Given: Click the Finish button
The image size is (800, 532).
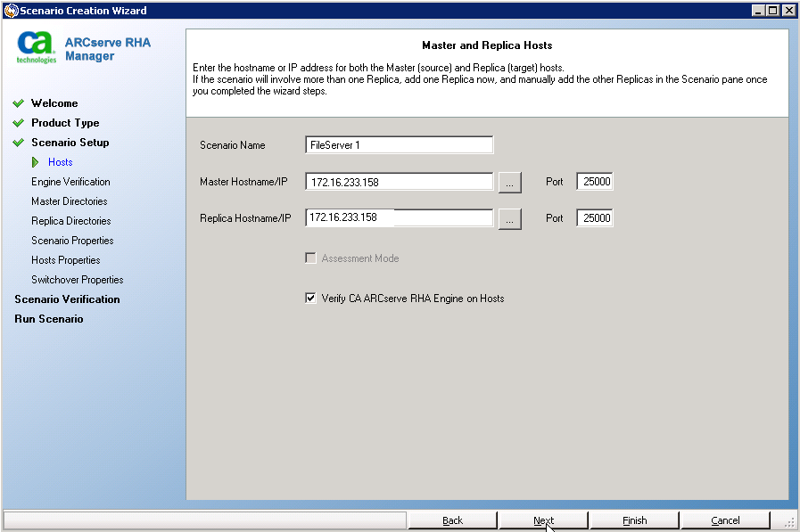Looking at the screenshot, I should pyautogui.click(x=634, y=520).
